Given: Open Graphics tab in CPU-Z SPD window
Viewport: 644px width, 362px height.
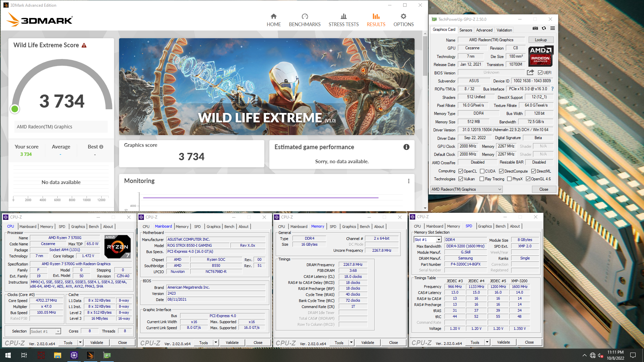Looking at the screenshot, I should click(x=485, y=226).
